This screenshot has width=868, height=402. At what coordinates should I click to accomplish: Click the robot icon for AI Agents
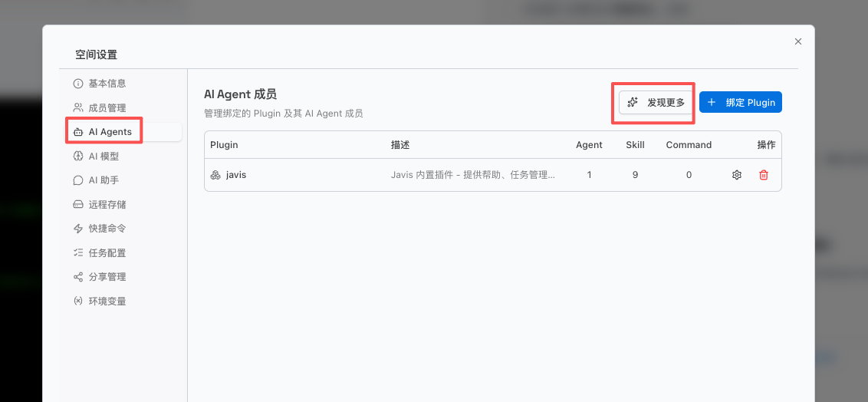[77, 132]
